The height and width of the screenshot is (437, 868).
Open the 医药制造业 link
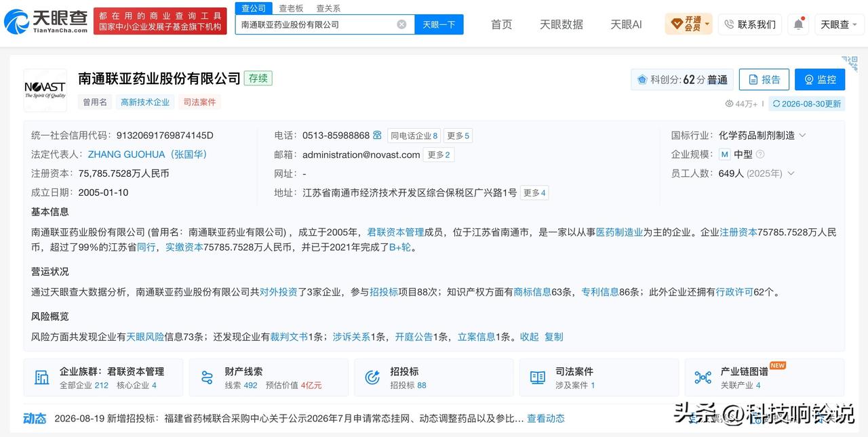[619, 232]
